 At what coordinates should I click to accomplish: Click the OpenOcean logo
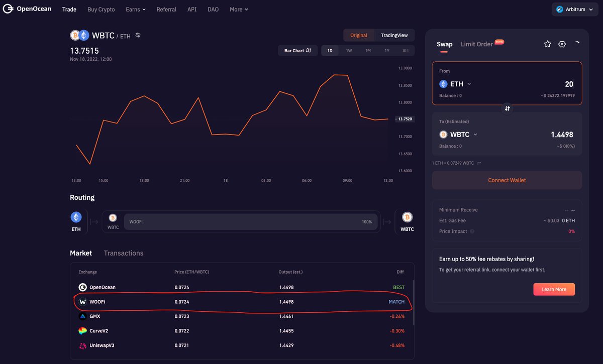[27, 9]
